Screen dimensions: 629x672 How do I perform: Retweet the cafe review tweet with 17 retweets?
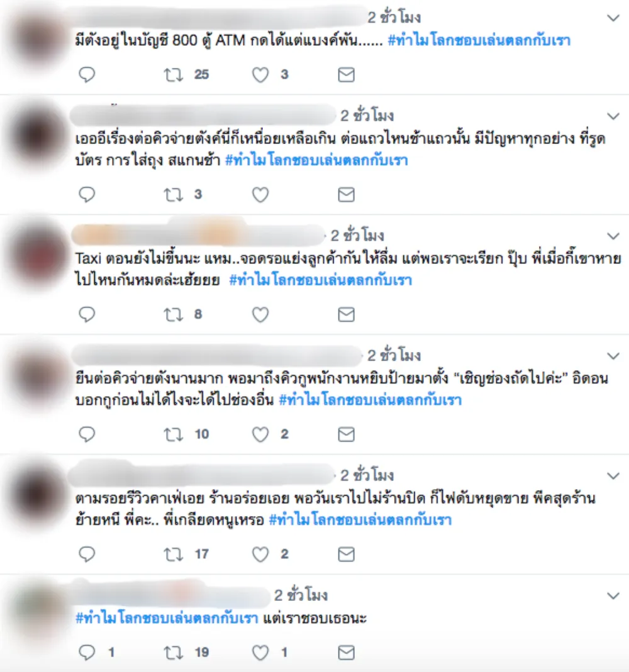coord(174,555)
